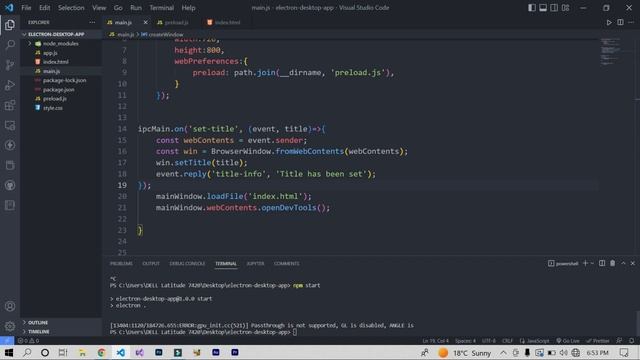The image size is (640, 360).
Task: Toggle Prettier status in status bar
Action: point(598,340)
